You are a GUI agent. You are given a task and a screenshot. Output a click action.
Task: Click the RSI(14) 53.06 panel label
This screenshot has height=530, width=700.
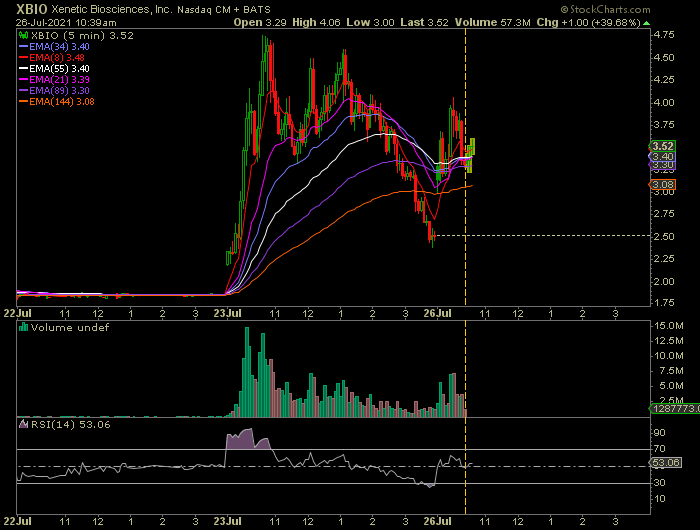click(71, 424)
